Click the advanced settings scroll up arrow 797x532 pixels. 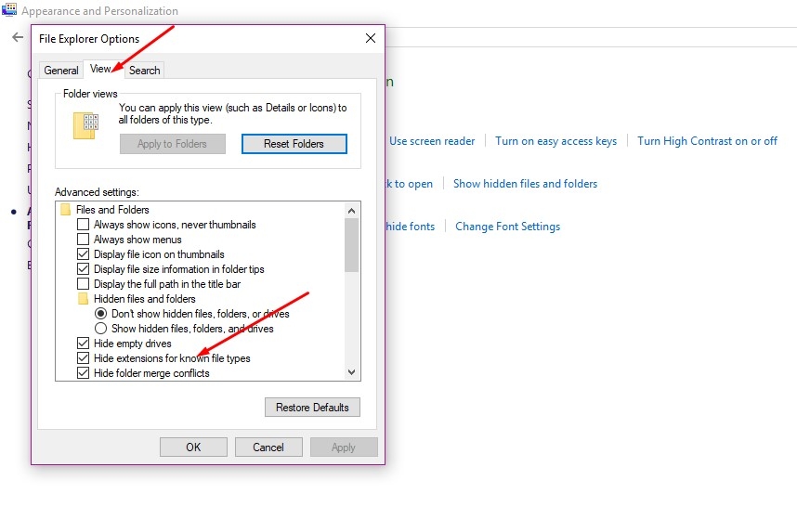coord(351,211)
